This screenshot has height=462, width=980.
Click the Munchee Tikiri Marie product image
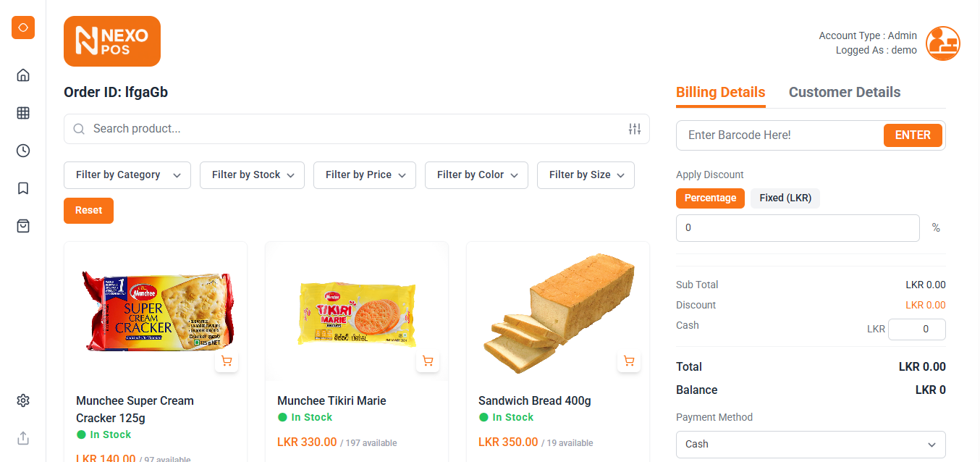pyautogui.click(x=356, y=314)
